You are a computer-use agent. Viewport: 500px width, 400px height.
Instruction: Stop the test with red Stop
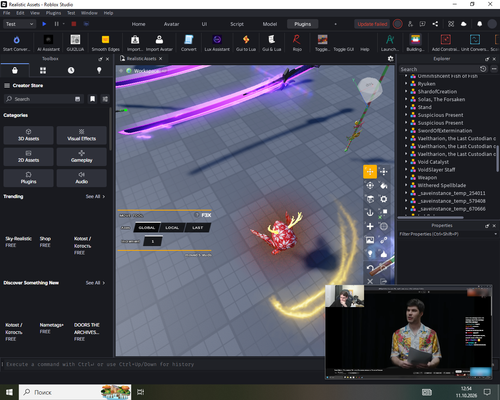pos(74,24)
